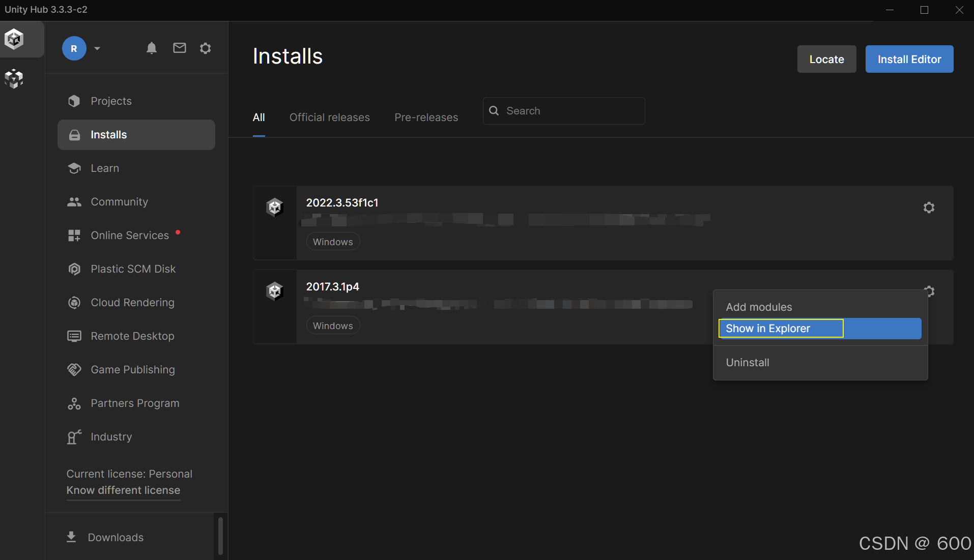
Task: Click the Plastic SCM Disk icon
Action: (74, 269)
